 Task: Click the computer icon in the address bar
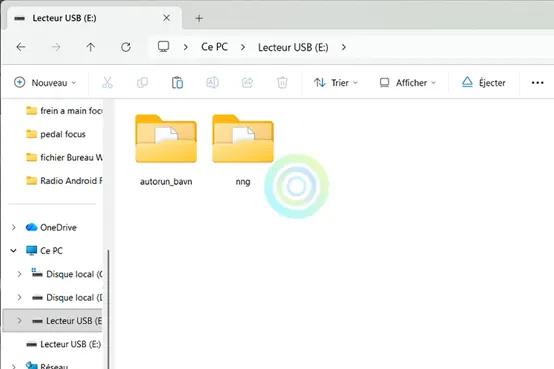pos(163,47)
